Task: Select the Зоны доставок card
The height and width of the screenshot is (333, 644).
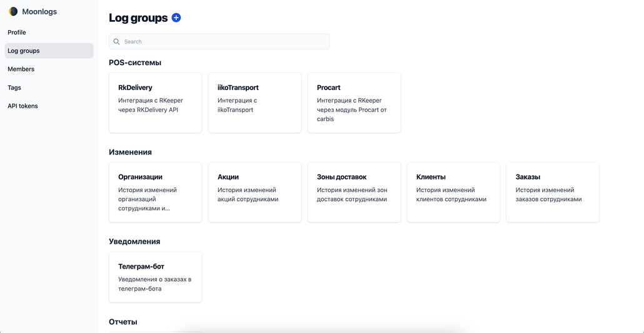Action: coord(354,192)
